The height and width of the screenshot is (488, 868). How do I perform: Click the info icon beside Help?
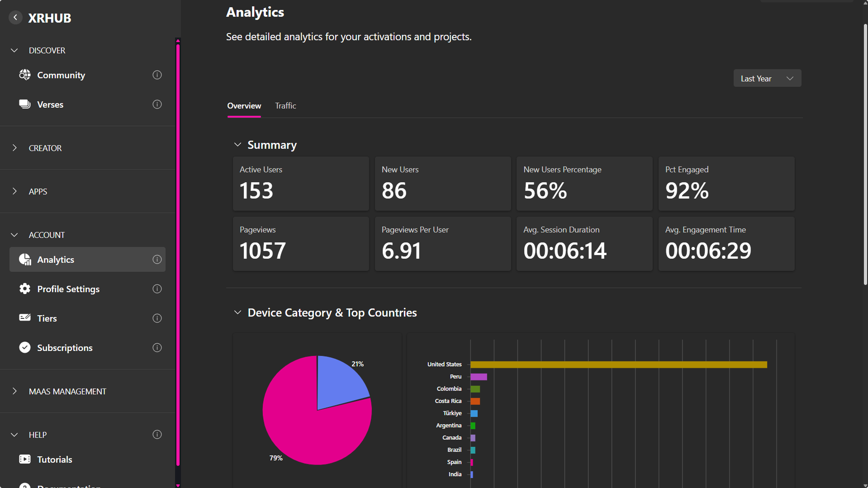(x=157, y=435)
